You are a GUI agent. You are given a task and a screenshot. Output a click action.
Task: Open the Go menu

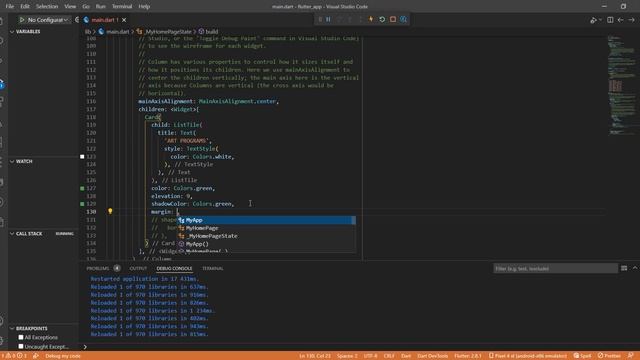(86, 7)
